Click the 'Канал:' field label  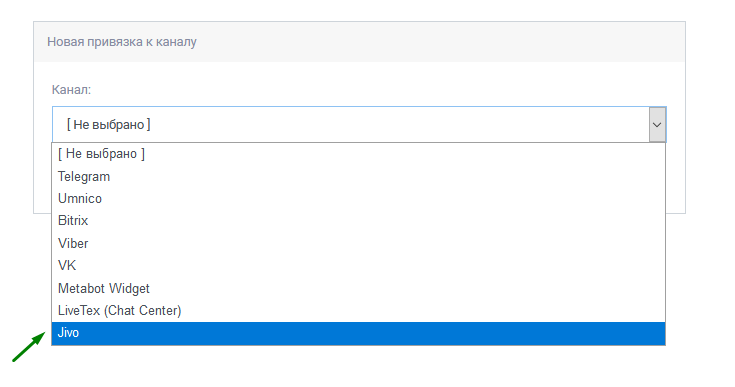pos(71,89)
